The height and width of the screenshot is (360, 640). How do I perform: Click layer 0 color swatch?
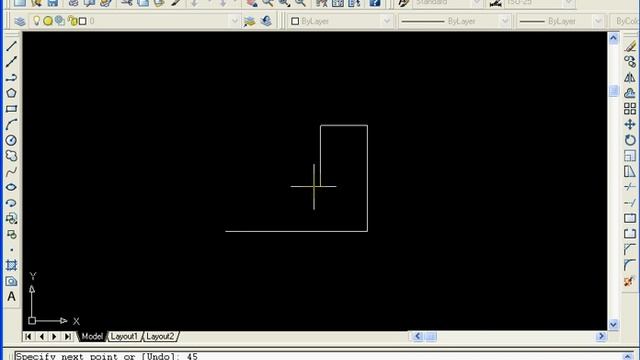pos(82,21)
